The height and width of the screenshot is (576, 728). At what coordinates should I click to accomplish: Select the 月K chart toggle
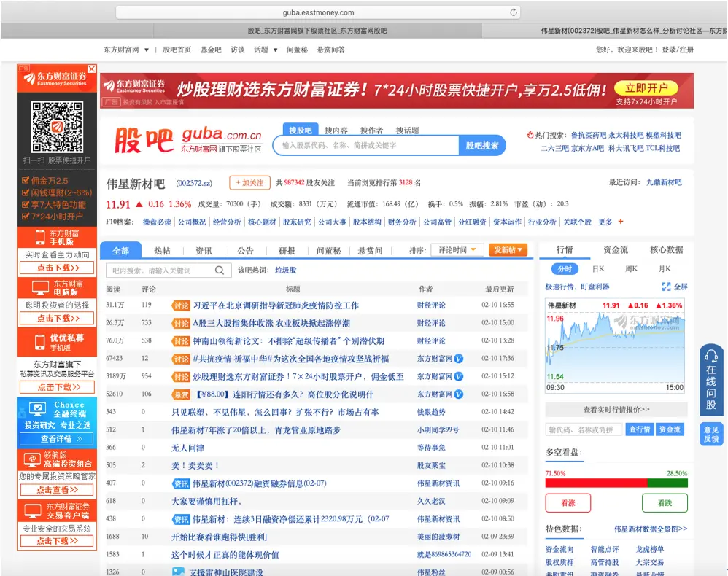[665, 269]
